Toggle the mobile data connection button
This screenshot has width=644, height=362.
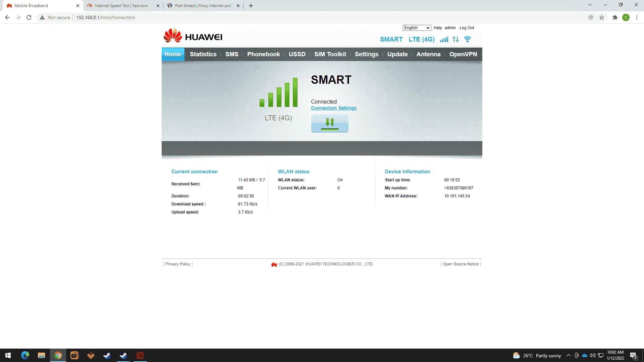tap(330, 123)
